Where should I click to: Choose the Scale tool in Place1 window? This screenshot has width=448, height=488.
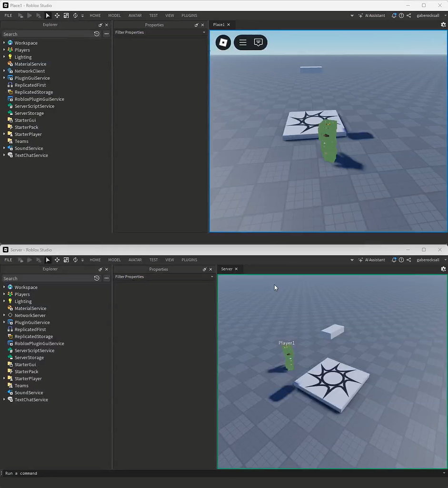tap(66, 16)
